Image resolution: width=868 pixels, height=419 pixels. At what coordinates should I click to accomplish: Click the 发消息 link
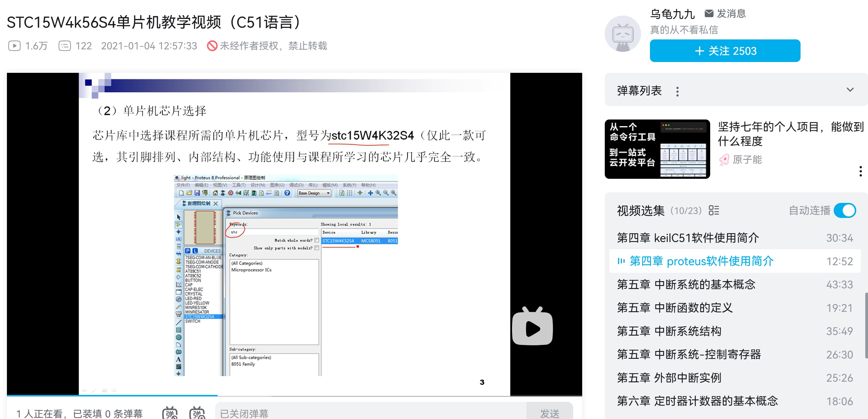tap(731, 14)
